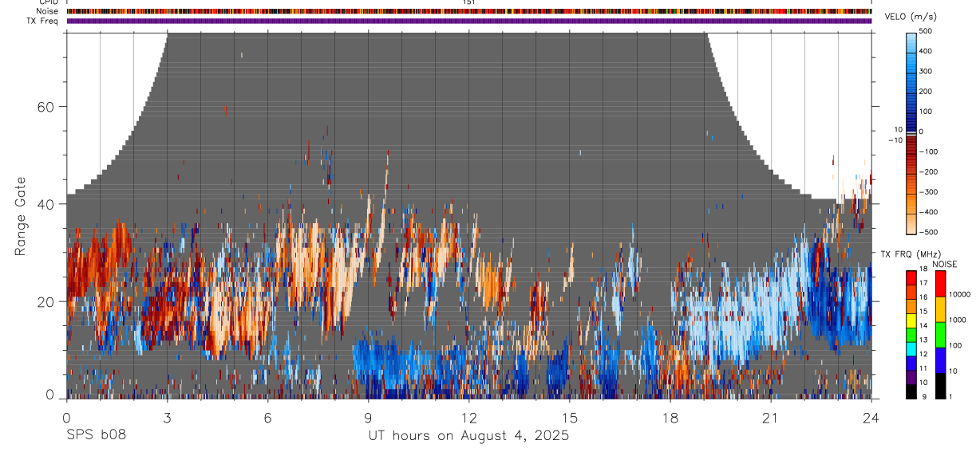Click the 9 label at TX FRQ legend bottom
The image size is (980, 452).
pos(923,396)
